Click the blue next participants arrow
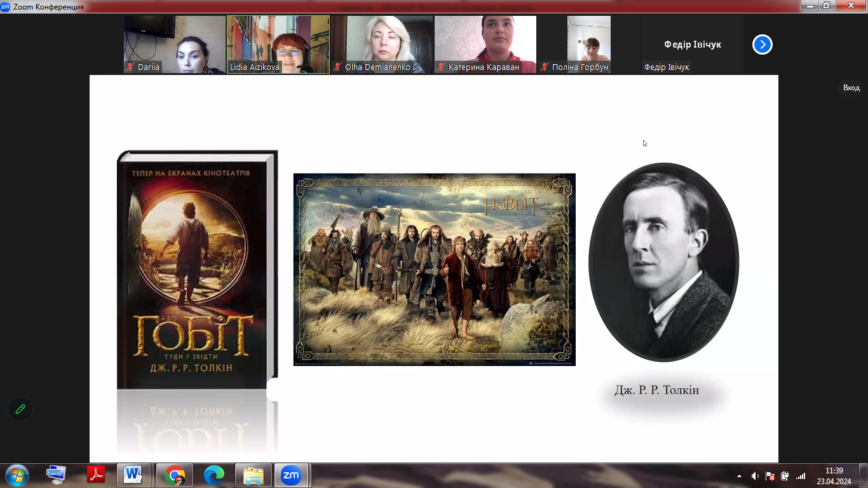The height and width of the screenshot is (488, 868). click(x=762, y=44)
